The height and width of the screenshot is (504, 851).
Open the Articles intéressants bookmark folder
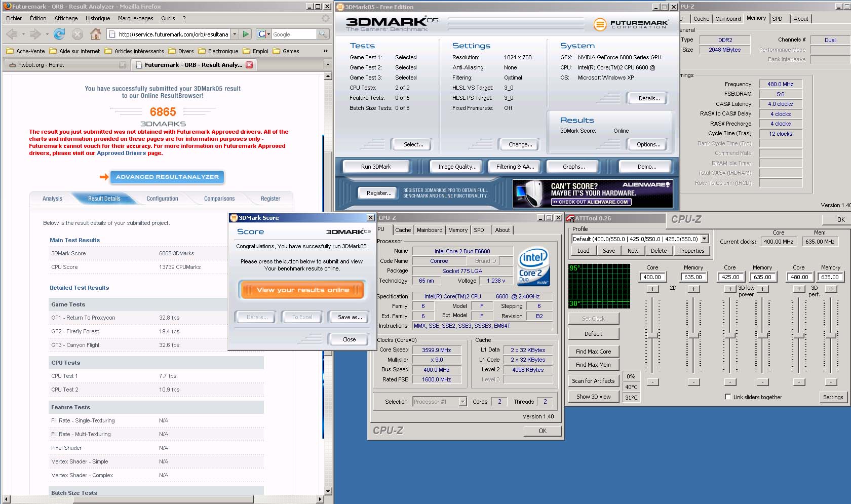click(x=134, y=51)
